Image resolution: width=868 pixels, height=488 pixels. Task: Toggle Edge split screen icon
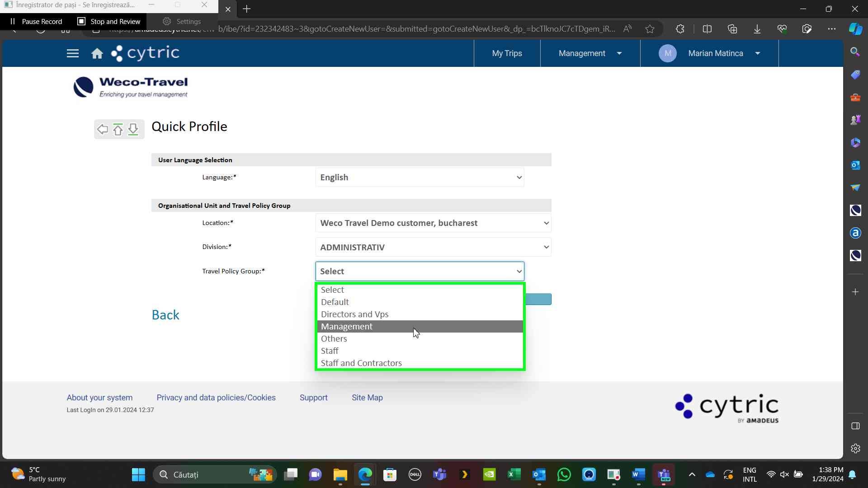[707, 29]
